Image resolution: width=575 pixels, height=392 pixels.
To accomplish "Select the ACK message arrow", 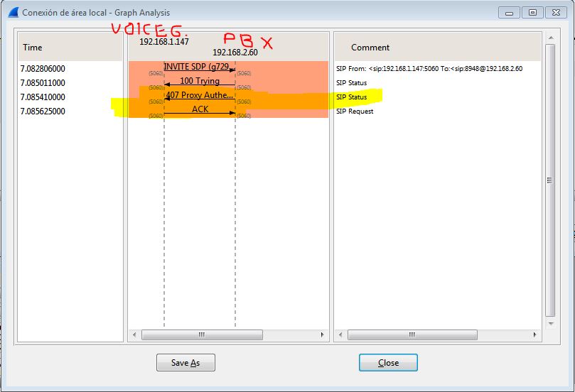I will [200, 110].
